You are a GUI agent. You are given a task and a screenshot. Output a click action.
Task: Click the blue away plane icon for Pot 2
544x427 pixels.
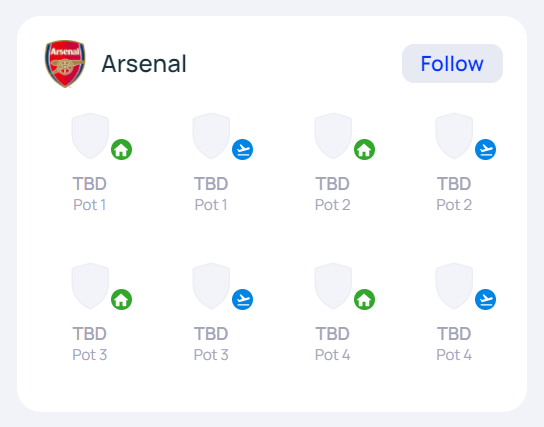(x=485, y=150)
